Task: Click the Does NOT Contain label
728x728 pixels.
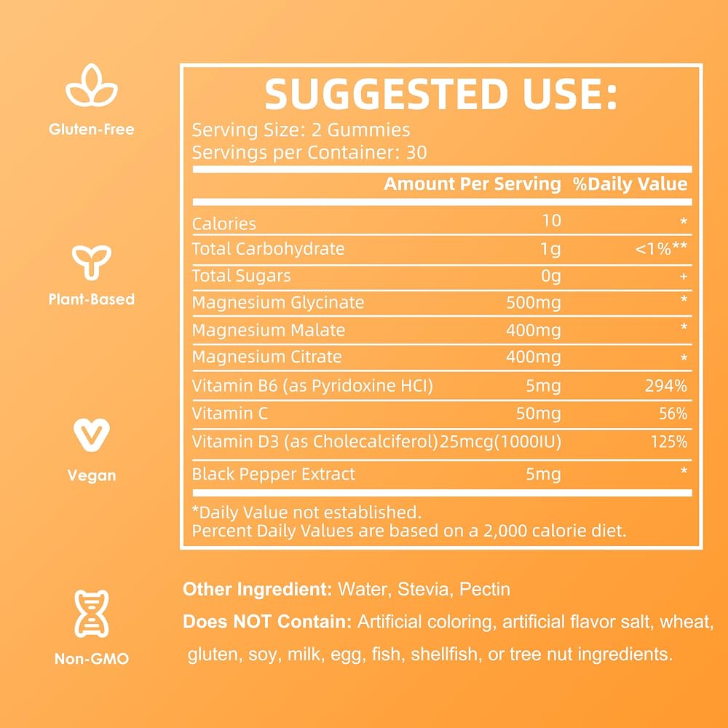Action: (x=267, y=622)
